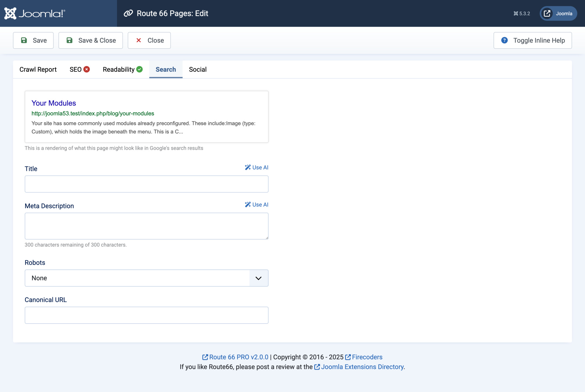Click the preview description snippet text
The height and width of the screenshot is (392, 585).
[x=143, y=128]
